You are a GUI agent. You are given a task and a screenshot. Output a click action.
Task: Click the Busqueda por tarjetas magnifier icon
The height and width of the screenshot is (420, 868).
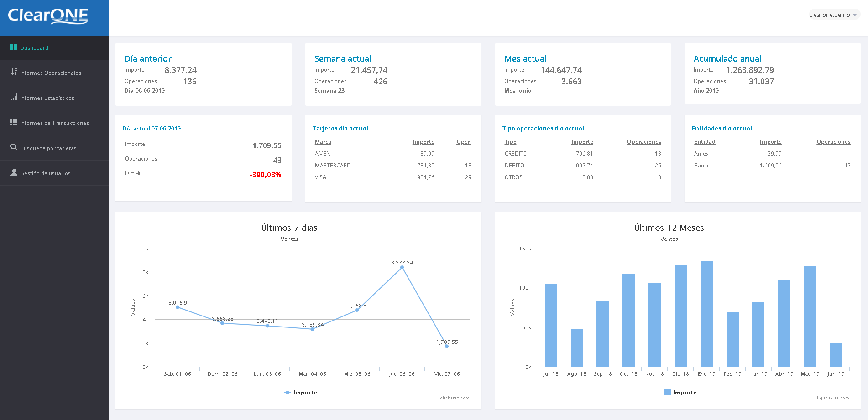tap(14, 147)
